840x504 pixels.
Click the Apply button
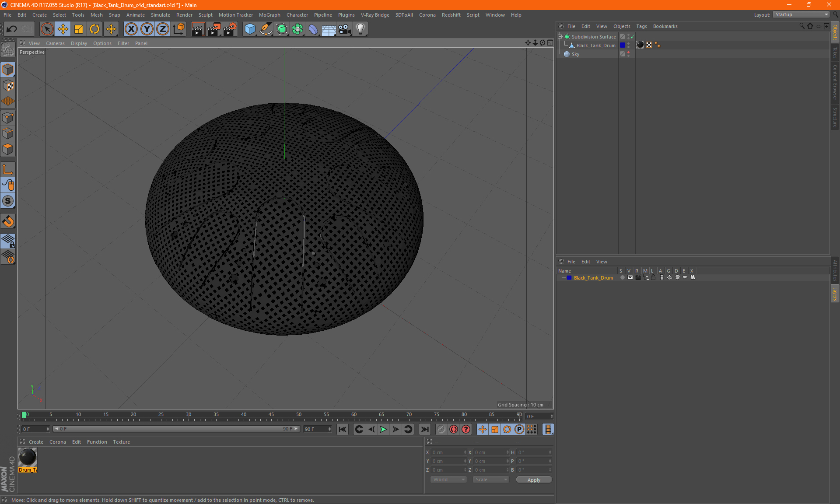[533, 479]
